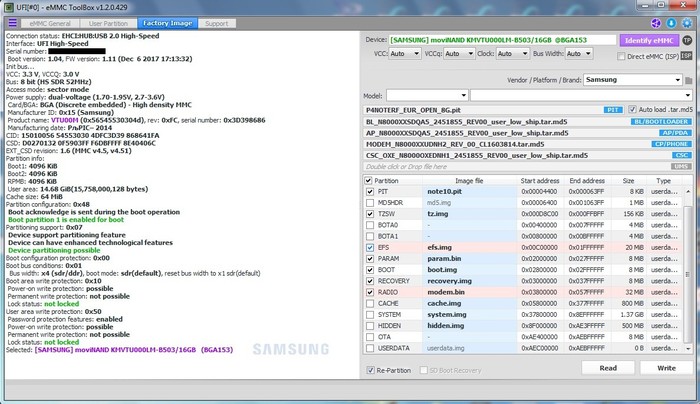Open the wide dropdown right of Model

pyautogui.click(x=581, y=96)
